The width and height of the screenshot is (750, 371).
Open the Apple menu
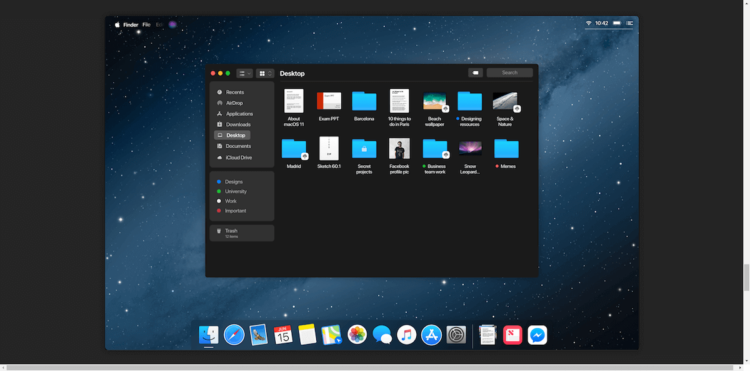(117, 24)
